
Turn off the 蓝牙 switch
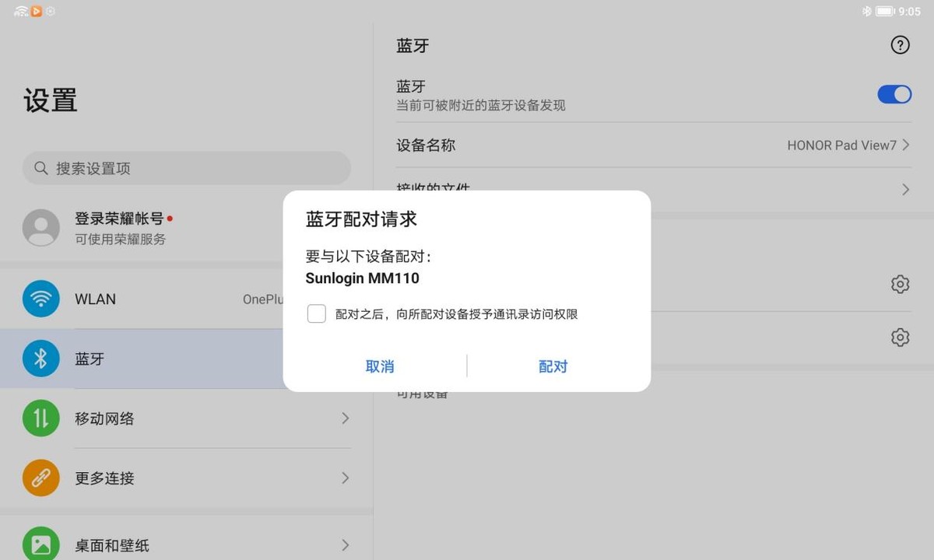(x=894, y=94)
